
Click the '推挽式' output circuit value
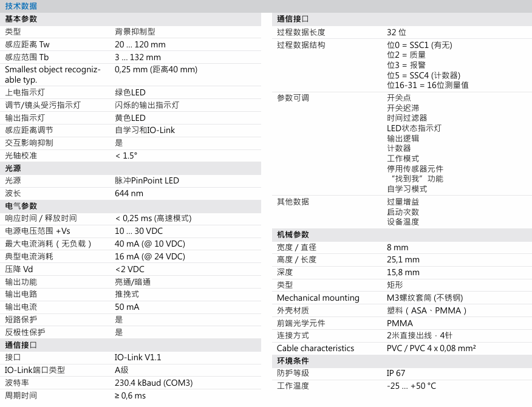point(127,294)
